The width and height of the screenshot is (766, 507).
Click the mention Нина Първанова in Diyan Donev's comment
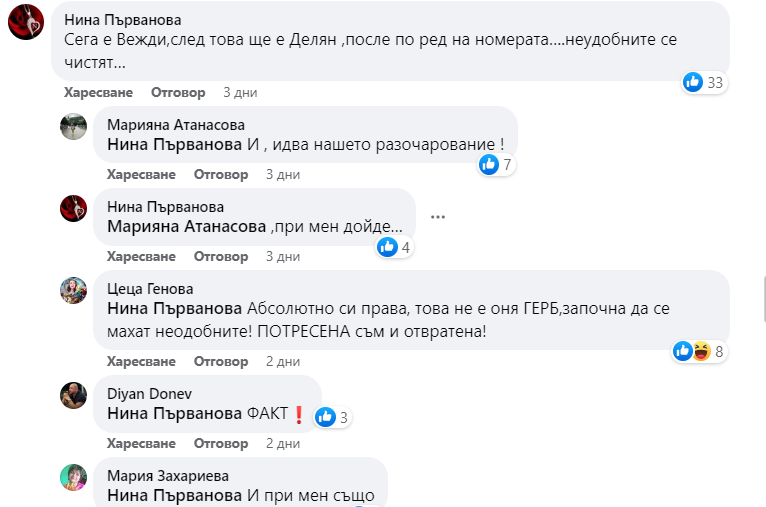click(x=174, y=413)
